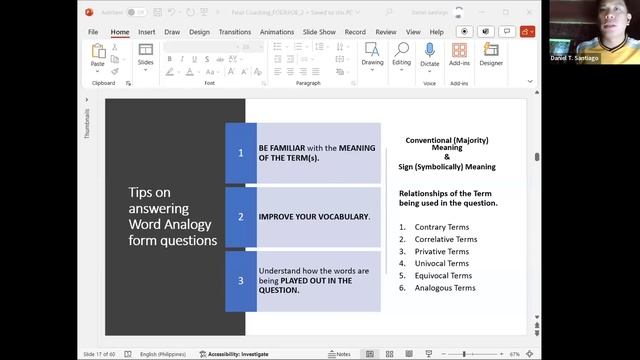This screenshot has width=640, height=360.
Task: Click the Bullets list icon
Action: coord(278,47)
